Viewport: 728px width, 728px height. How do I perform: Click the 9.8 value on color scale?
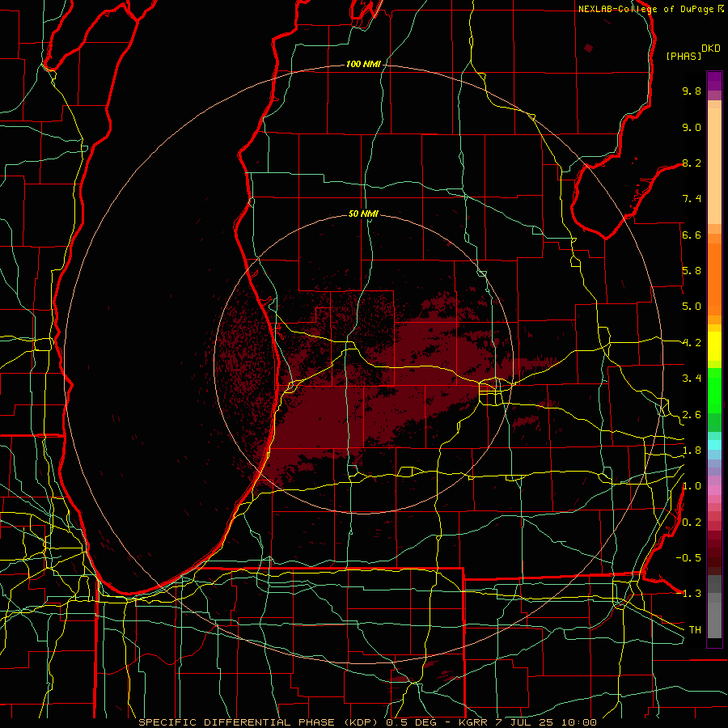coord(692,91)
